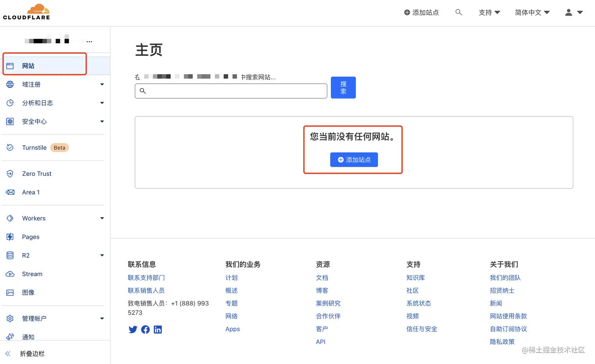Expand the R2 submenu arrow
595x364 pixels.
click(x=102, y=256)
